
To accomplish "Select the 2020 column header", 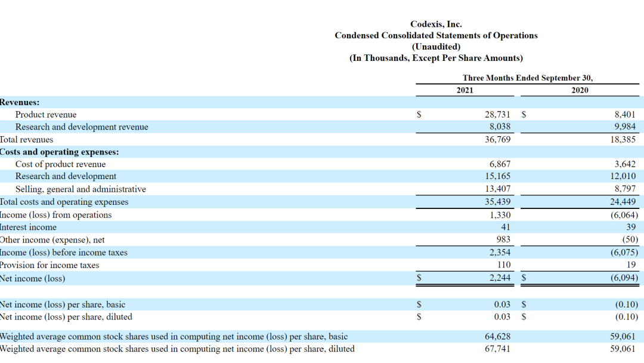I will click(580, 90).
